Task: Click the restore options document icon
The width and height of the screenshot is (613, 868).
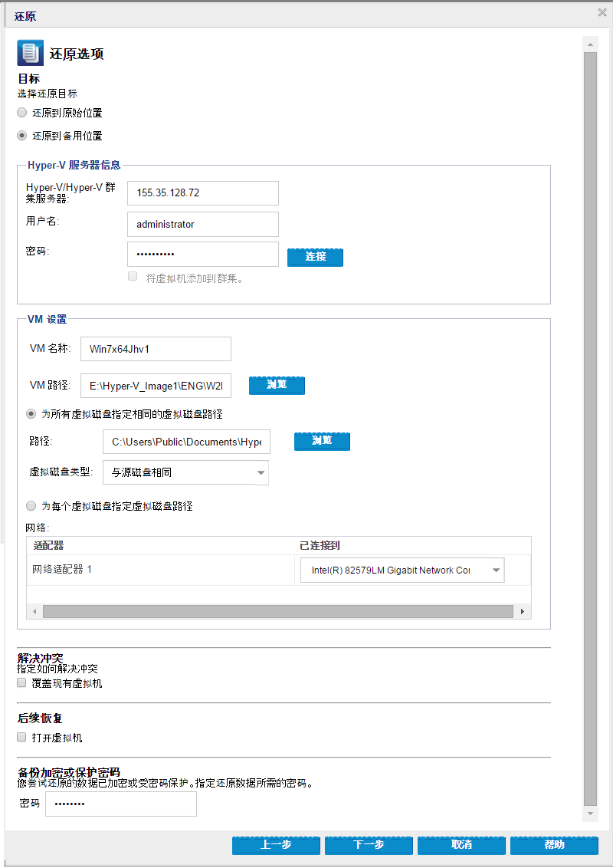Action: click(x=29, y=52)
